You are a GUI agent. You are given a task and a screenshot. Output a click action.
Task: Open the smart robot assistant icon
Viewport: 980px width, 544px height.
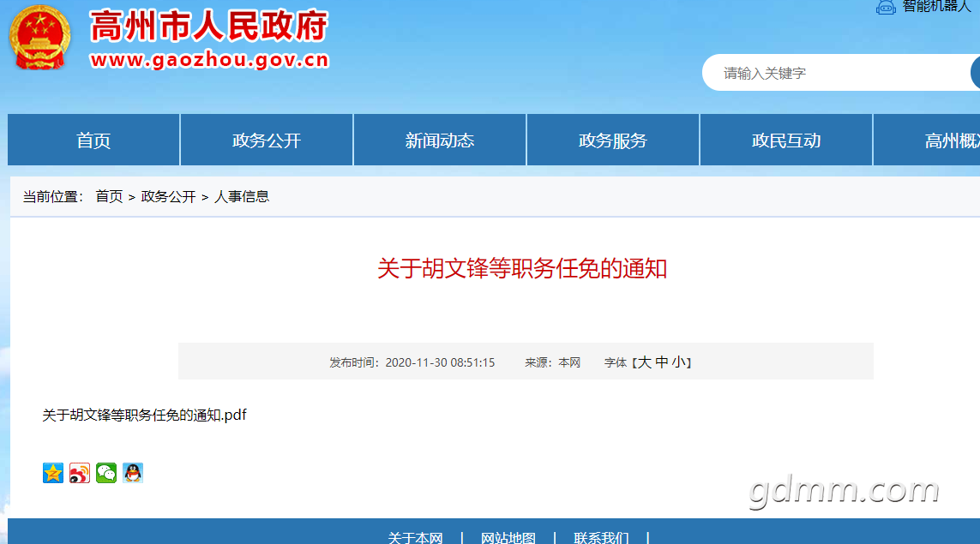[886, 7]
